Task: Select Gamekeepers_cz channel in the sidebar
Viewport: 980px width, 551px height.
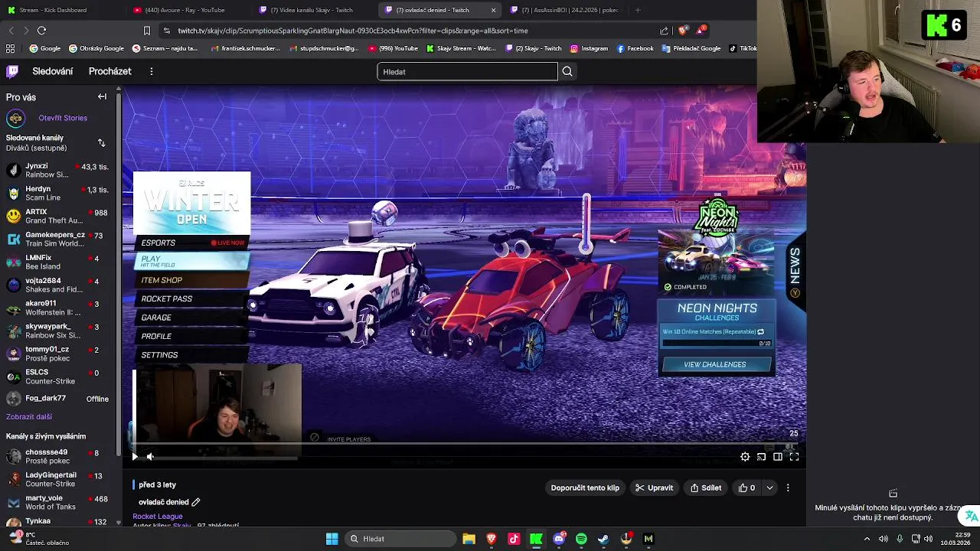Action: [57, 239]
